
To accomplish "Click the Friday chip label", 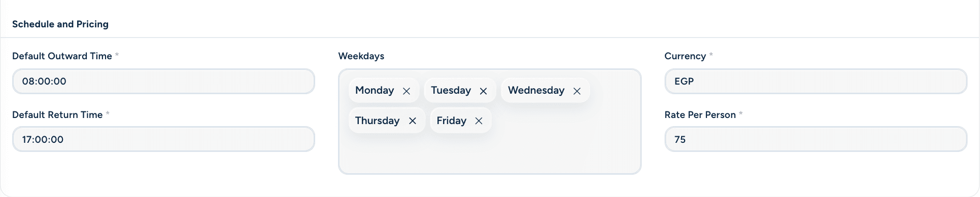I will 451,121.
